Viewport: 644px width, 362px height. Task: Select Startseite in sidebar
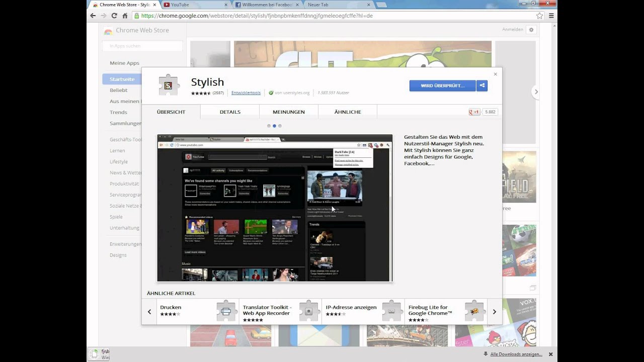122,79
